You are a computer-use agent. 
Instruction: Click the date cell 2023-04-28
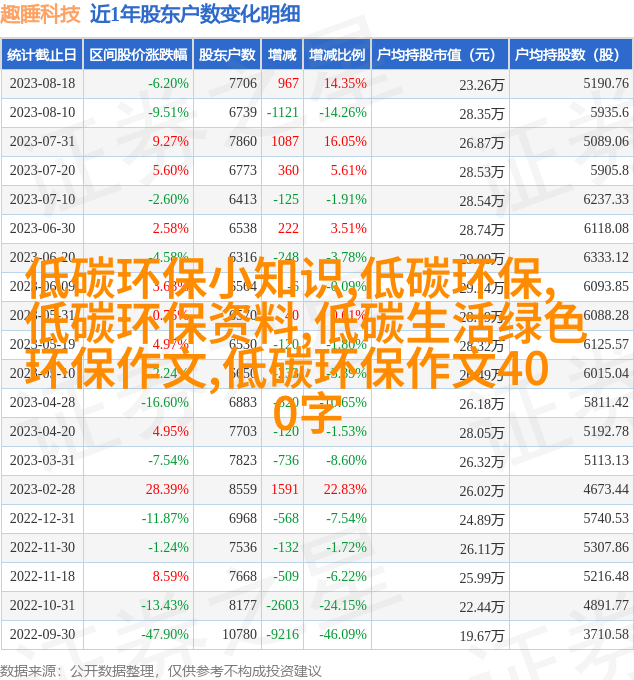42,402
